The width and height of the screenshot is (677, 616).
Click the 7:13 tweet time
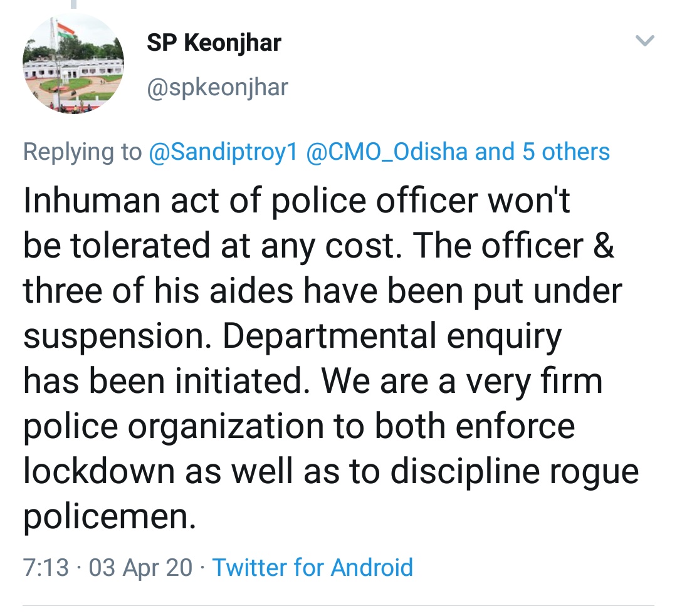pos(45,567)
